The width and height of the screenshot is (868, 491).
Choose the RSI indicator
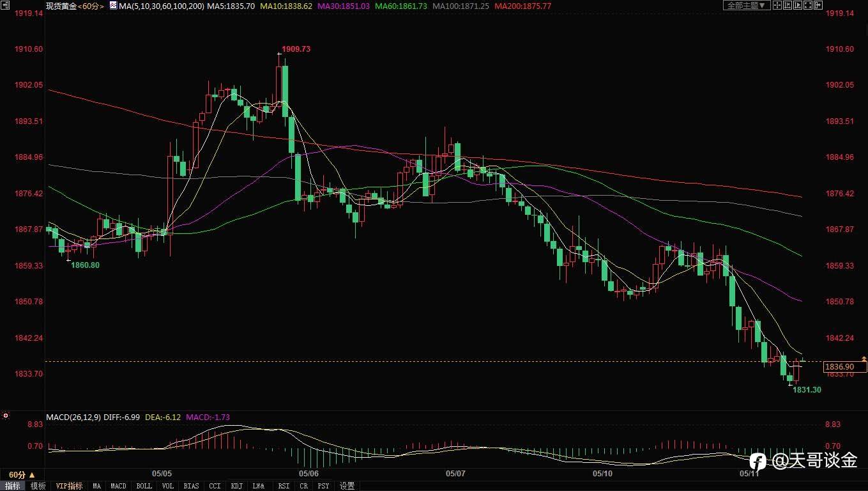284,486
